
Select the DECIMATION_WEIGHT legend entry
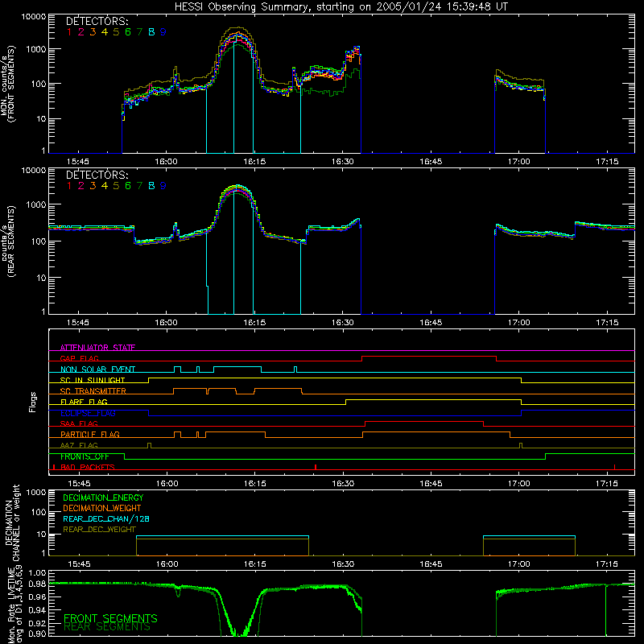click(102, 509)
